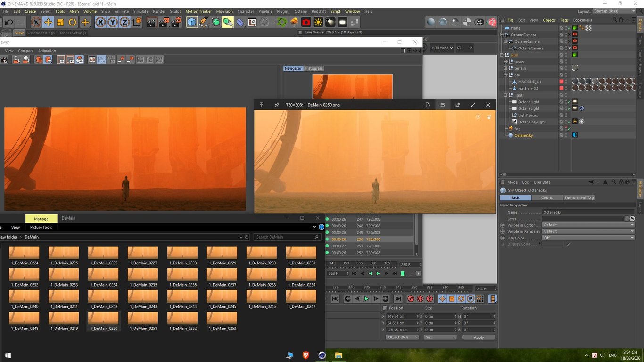The height and width of the screenshot is (362, 644).
Task: Open the PT render mode dropdown
Action: point(464,48)
